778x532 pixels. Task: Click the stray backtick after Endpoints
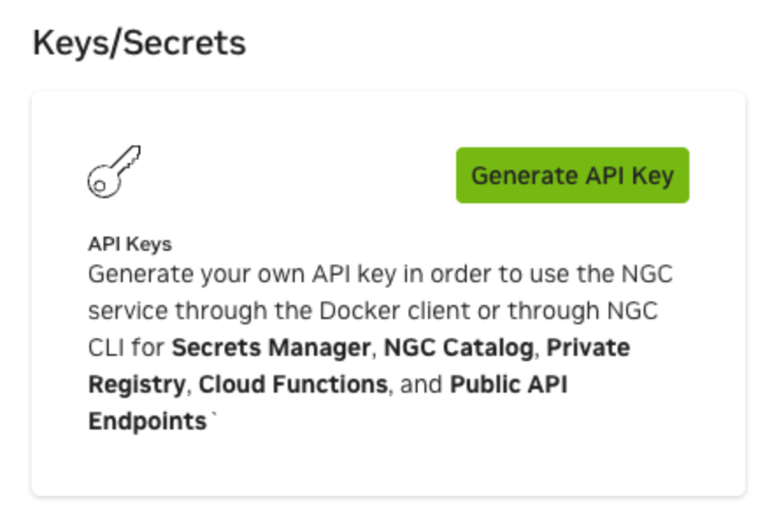[211, 417]
